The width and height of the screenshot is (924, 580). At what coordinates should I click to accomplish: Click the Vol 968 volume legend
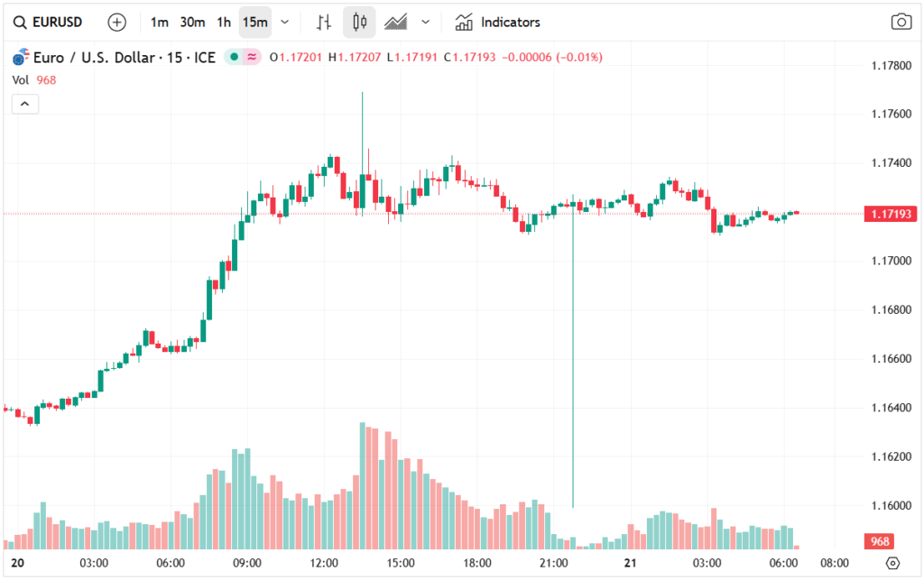[34, 80]
